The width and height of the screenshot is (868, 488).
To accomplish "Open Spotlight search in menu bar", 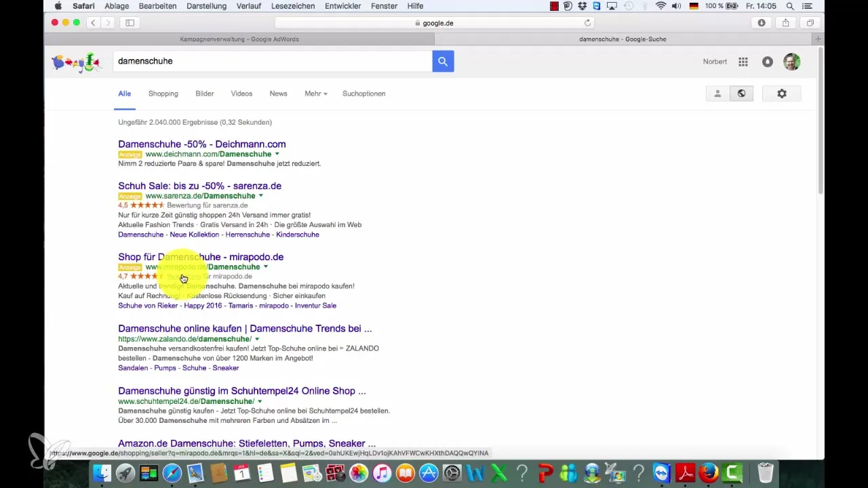I will click(790, 6).
